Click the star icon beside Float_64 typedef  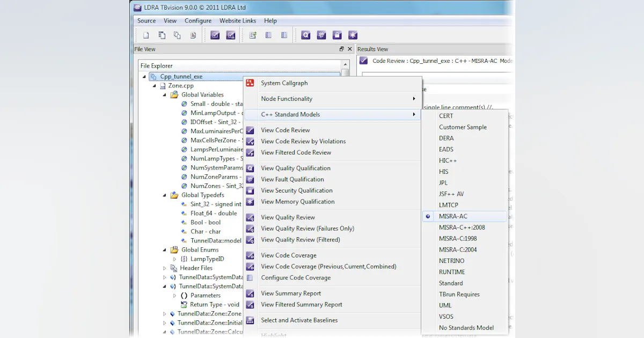[184, 214]
